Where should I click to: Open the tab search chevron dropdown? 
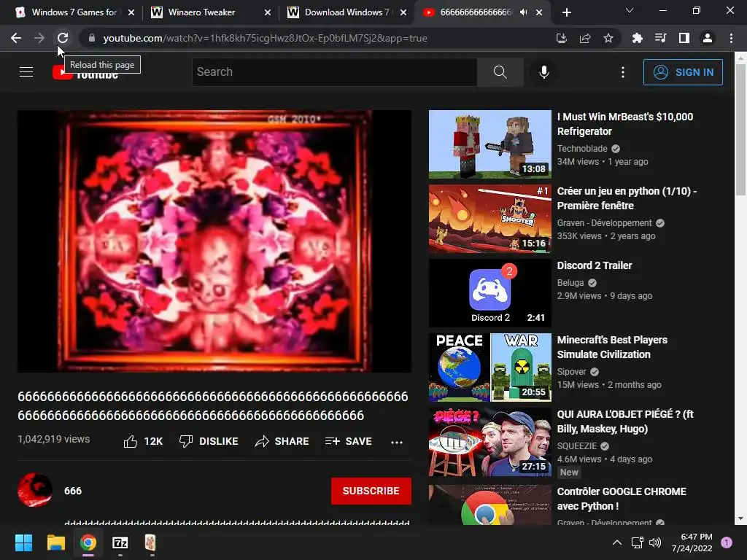[630, 10]
